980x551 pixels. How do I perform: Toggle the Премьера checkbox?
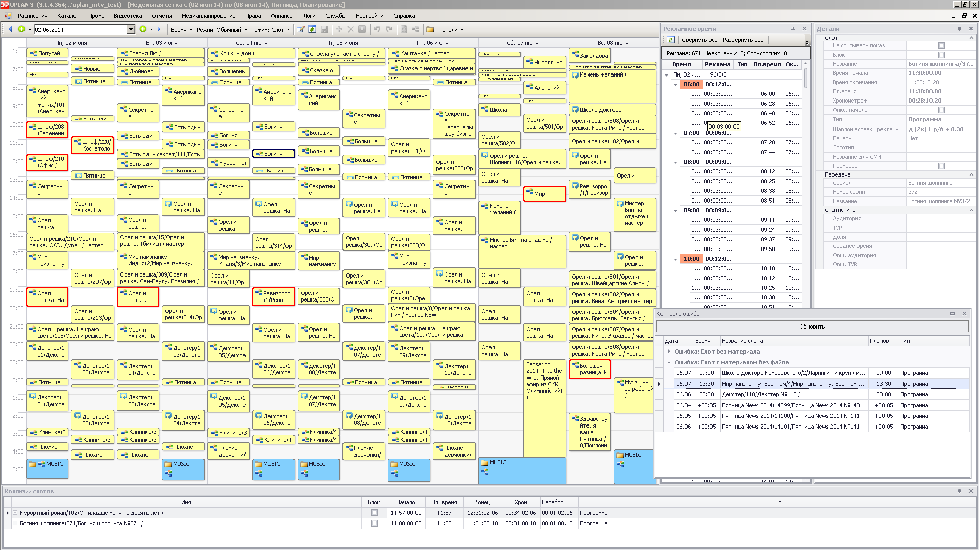941,166
